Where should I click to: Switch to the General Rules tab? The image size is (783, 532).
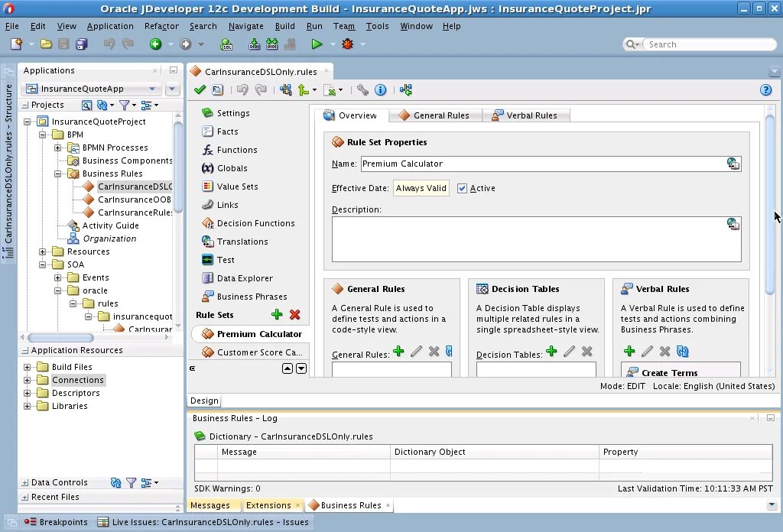click(434, 115)
